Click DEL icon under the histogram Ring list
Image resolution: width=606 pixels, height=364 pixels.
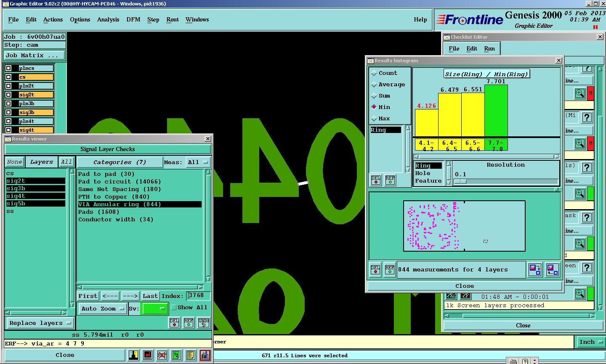pyautogui.click(x=376, y=180)
